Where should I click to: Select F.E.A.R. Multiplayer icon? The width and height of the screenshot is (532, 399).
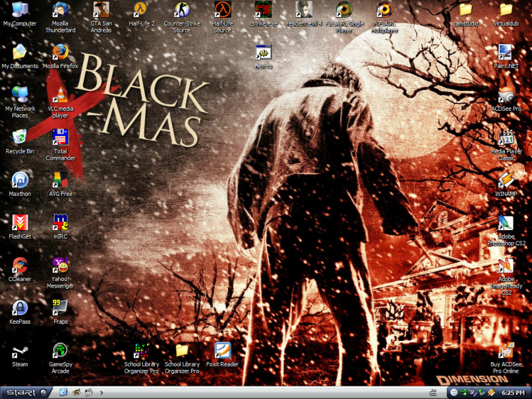coord(385,17)
